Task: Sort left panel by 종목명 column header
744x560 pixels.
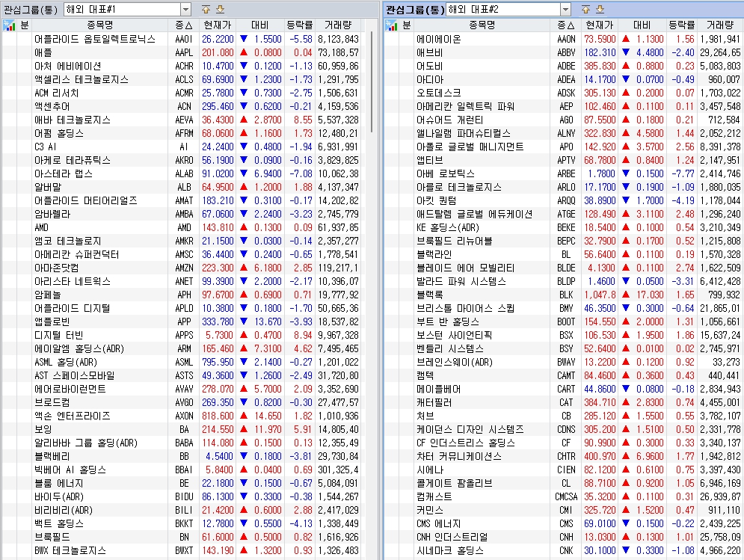Action: pos(99,25)
